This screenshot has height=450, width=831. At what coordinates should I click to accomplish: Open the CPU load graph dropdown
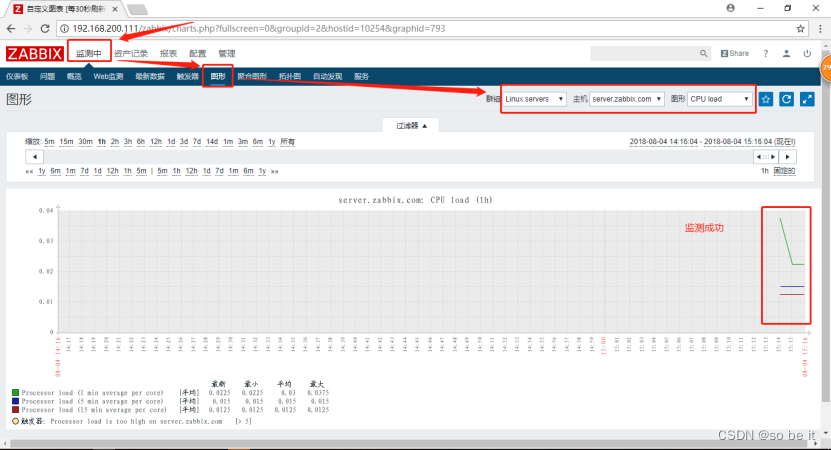(719, 99)
